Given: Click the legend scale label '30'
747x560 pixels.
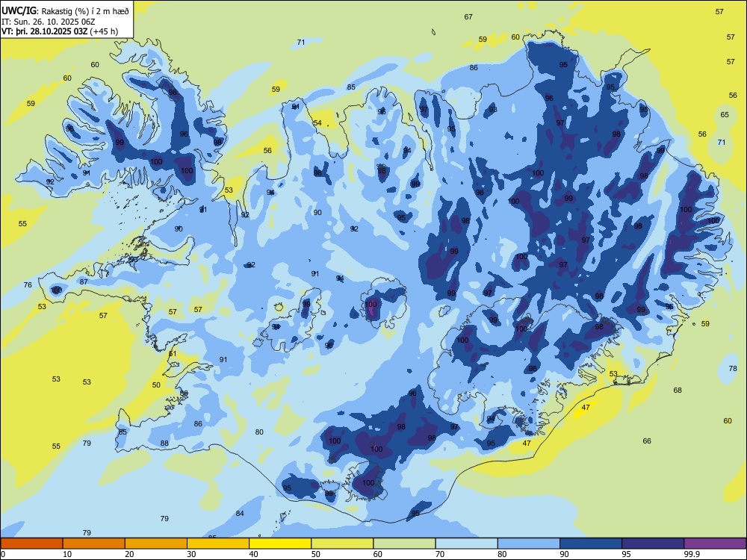Looking at the screenshot, I should (x=191, y=554).
